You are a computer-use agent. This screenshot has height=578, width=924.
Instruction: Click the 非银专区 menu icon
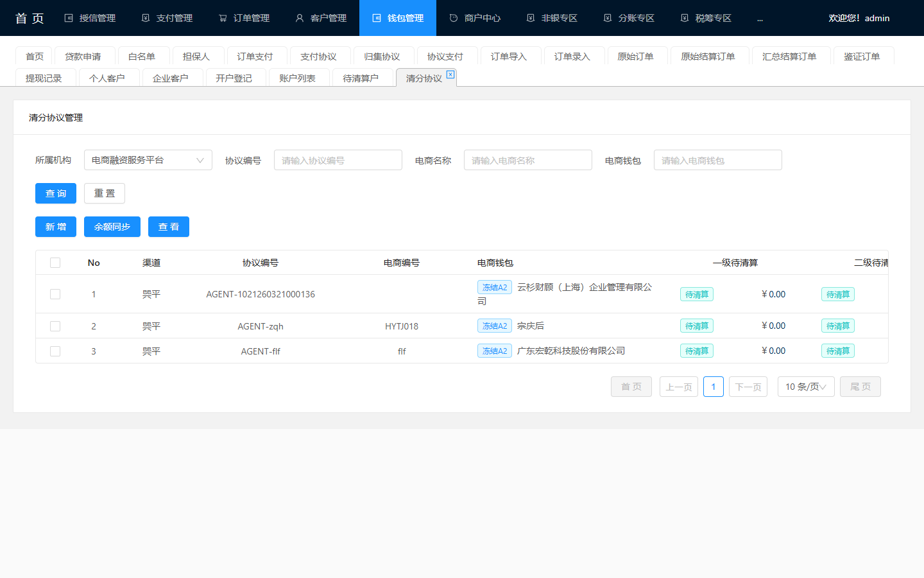[x=531, y=18]
